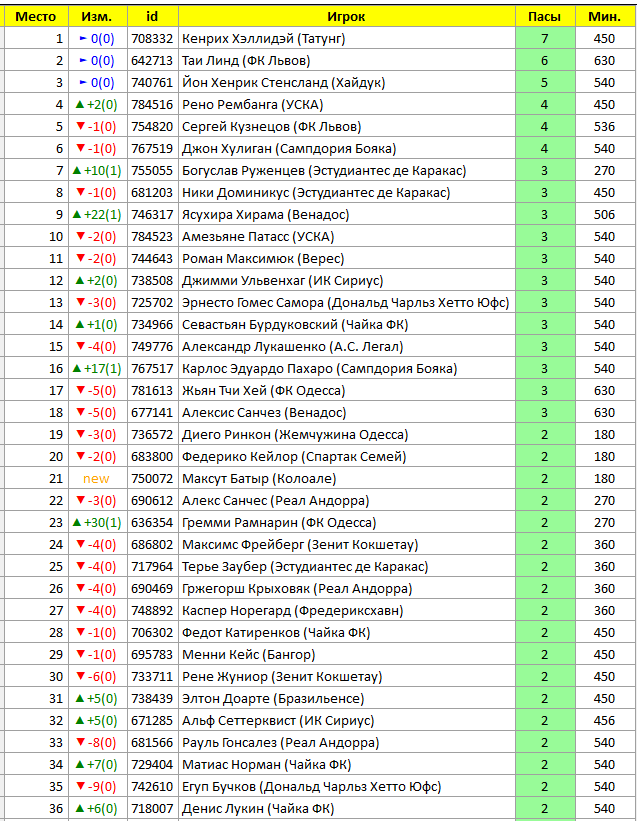Select id cell 642713
Image resolution: width=637 pixels, height=821 pixels.
[152, 61]
